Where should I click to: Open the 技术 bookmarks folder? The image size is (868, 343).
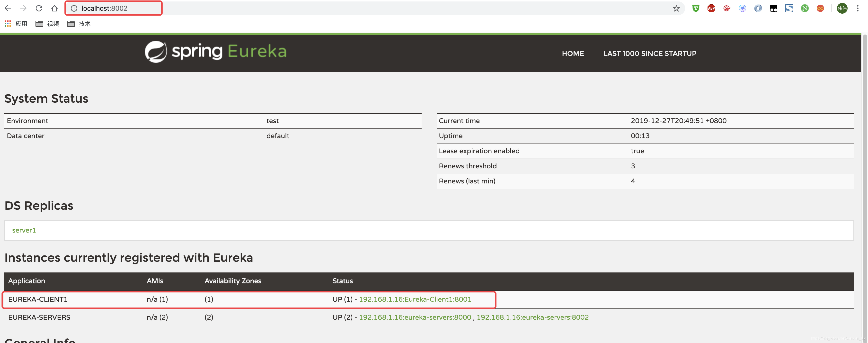[x=79, y=24]
